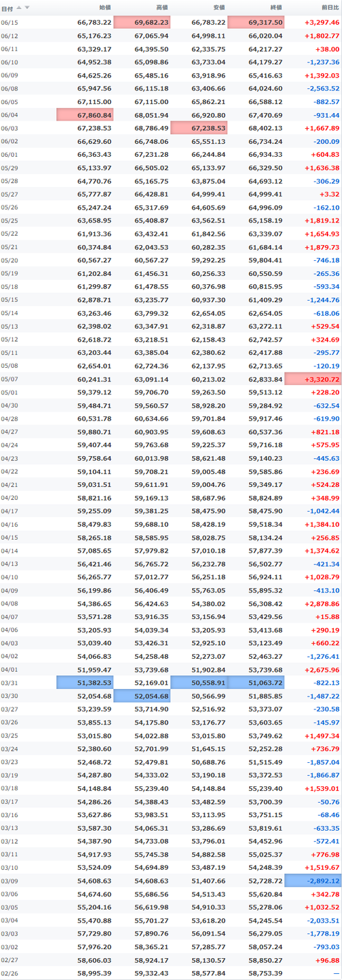Click the blue open value 51,382.53
342x980 pixels.
coord(85,682)
